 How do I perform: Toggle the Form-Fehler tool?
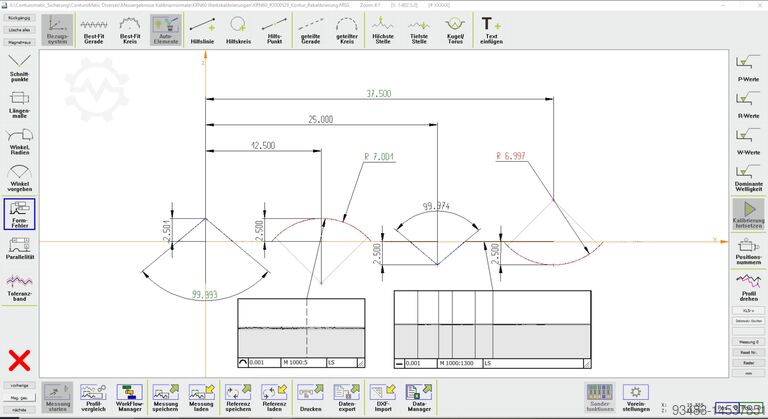(x=19, y=215)
